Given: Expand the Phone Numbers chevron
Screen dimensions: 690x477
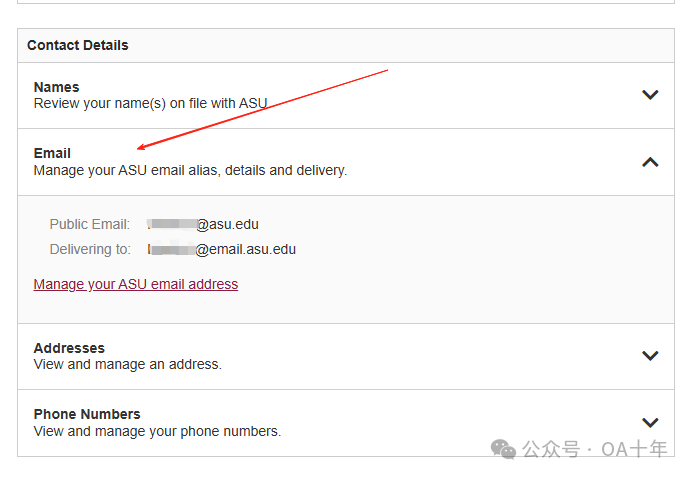Looking at the screenshot, I should [x=650, y=422].
